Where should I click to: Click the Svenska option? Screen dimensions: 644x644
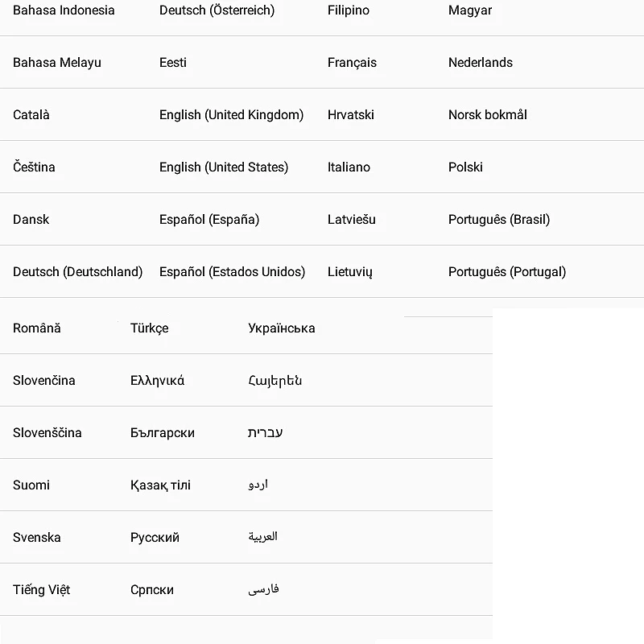click(x=36, y=538)
